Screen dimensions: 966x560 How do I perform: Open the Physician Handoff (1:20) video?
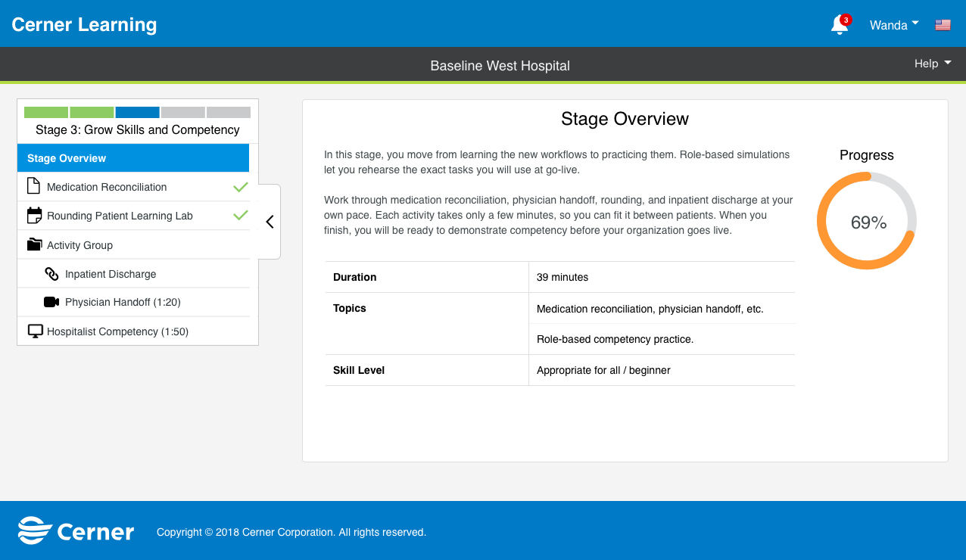(x=133, y=302)
